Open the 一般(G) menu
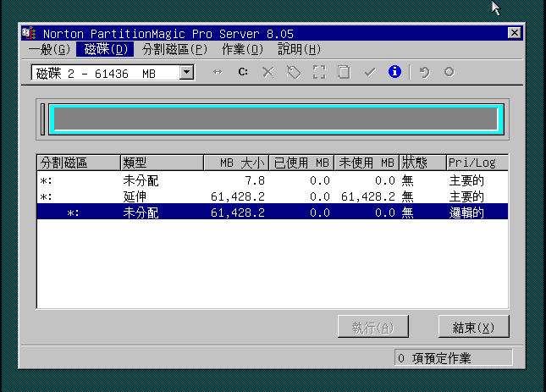The width and height of the screenshot is (546, 392). [x=50, y=49]
